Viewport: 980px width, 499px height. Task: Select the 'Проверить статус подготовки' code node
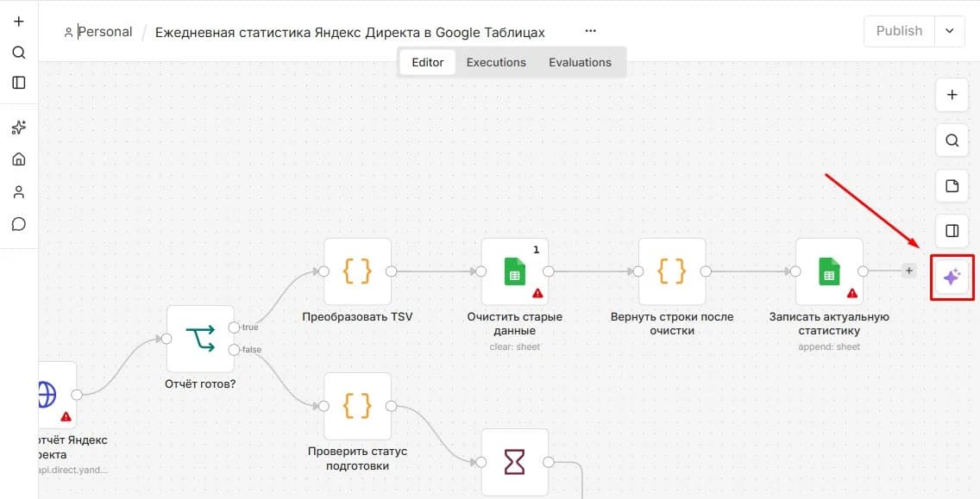(x=357, y=406)
